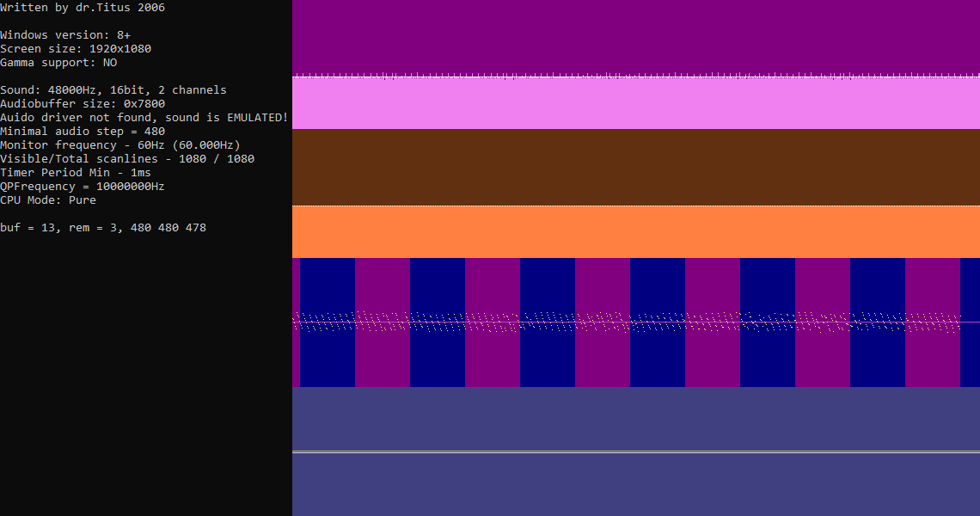Select the Timer Period Min text

(x=76, y=173)
